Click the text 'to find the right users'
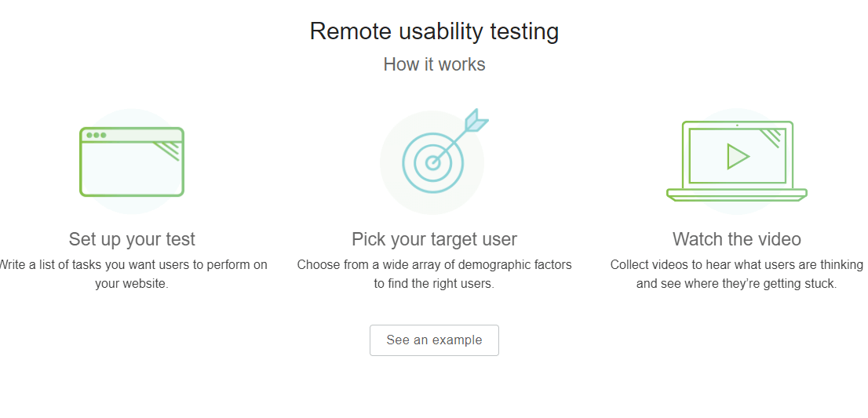The width and height of the screenshot is (868, 418). (x=434, y=284)
